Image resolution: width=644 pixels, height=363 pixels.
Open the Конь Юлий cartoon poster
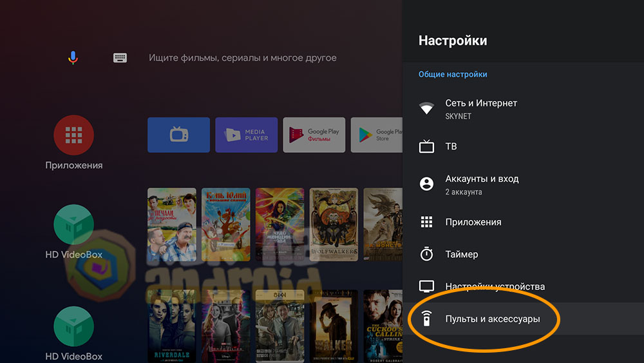click(226, 224)
